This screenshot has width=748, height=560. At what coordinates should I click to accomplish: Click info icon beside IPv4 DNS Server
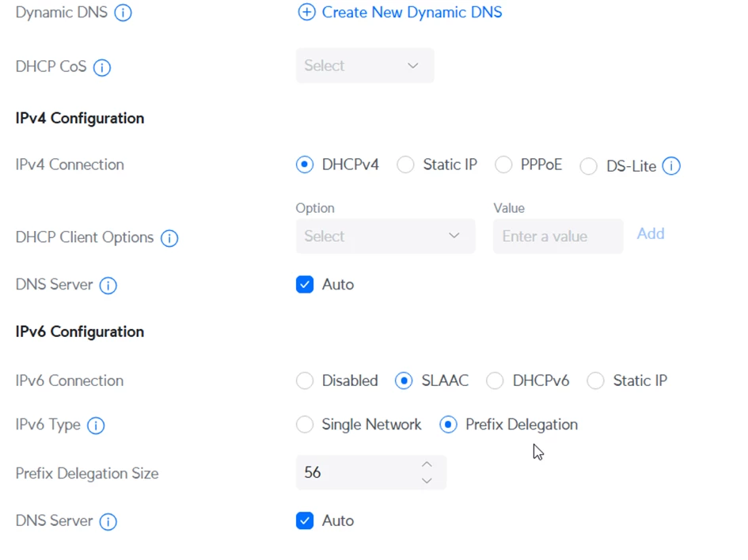108,286
